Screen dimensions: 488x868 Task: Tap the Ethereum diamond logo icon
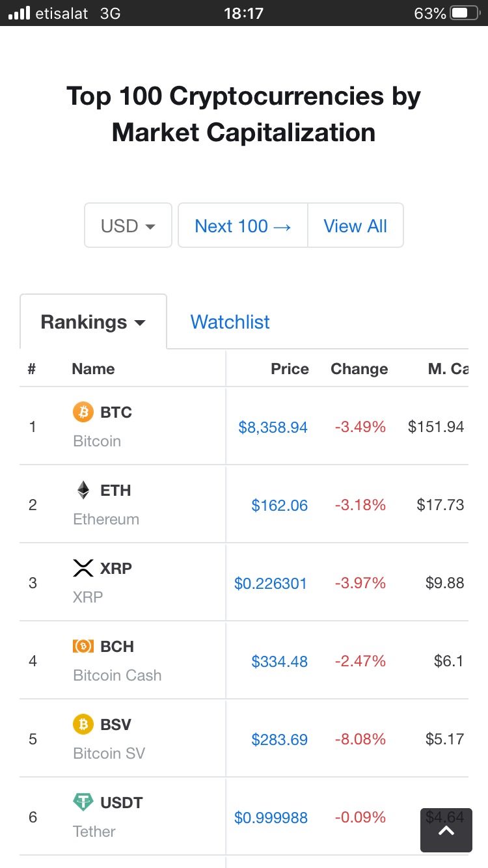[x=83, y=490]
